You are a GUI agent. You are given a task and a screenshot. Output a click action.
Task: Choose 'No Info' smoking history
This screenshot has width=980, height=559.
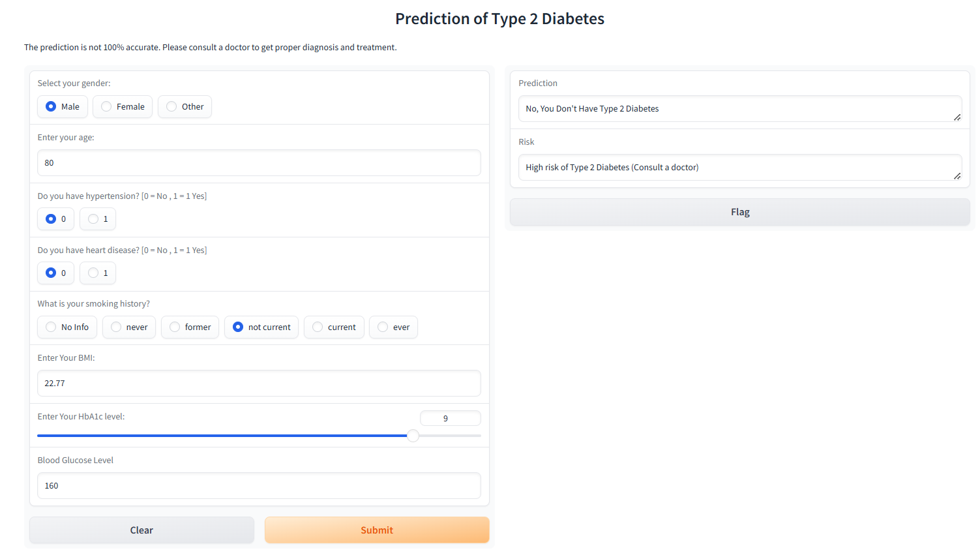(x=51, y=327)
